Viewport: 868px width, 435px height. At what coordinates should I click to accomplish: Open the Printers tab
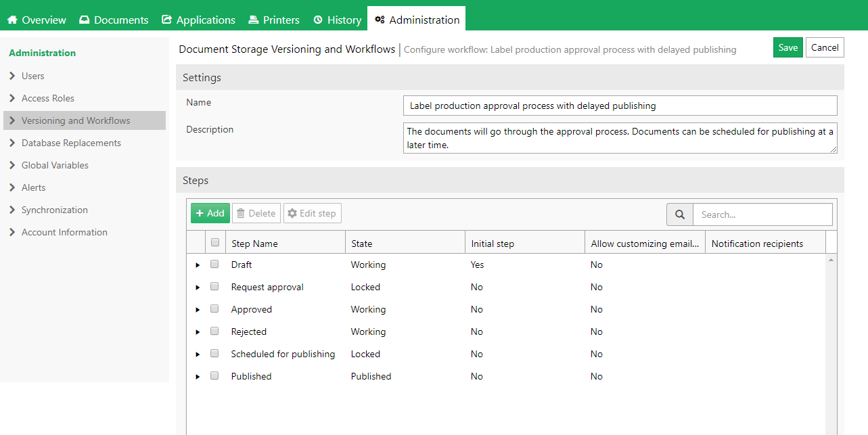274,20
